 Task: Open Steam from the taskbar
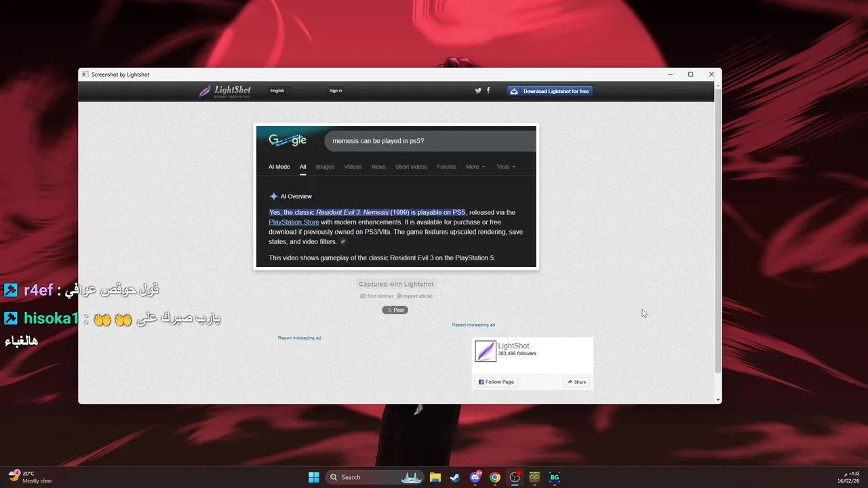coord(455,477)
